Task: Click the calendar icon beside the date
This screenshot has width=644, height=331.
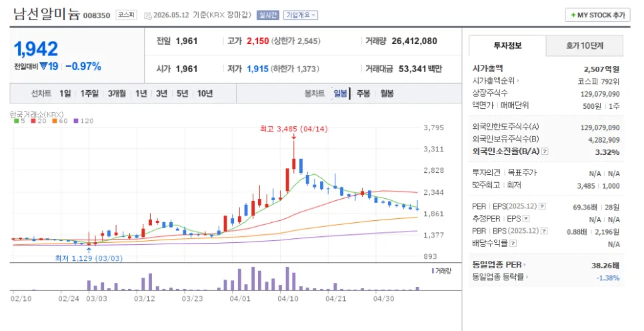Action: 148,15
